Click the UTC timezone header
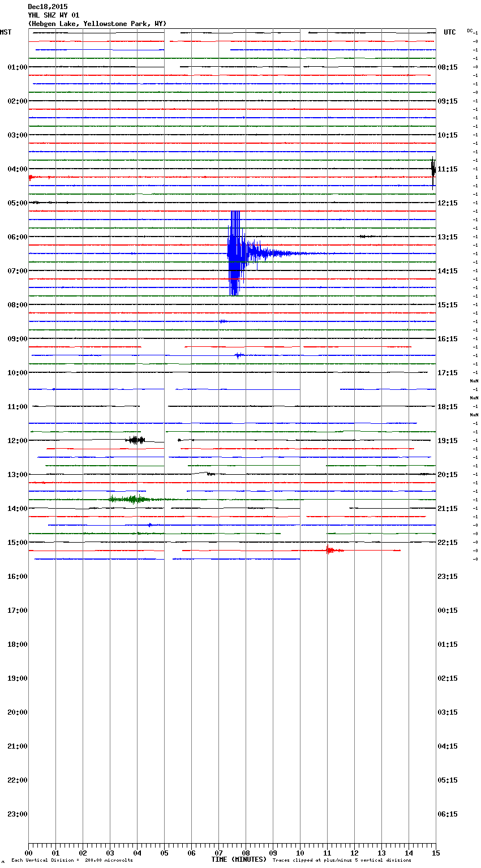This screenshot has width=481, height=868. click(450, 32)
